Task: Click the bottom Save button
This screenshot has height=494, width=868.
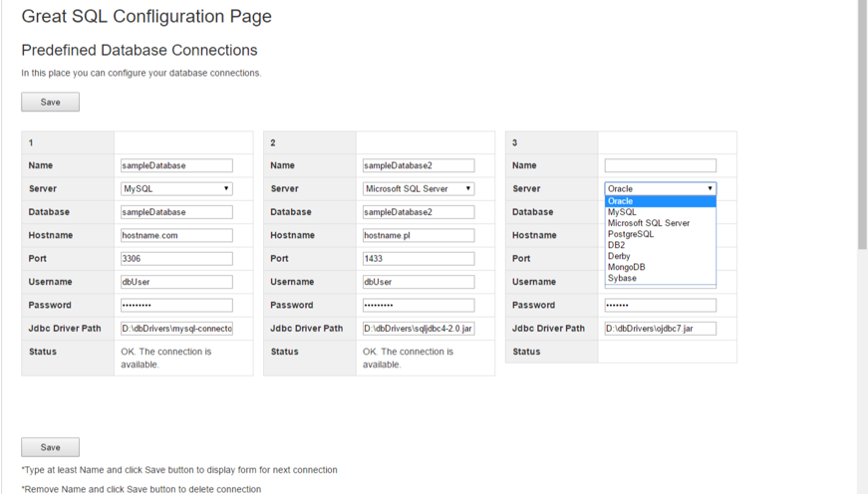Action: 50,447
